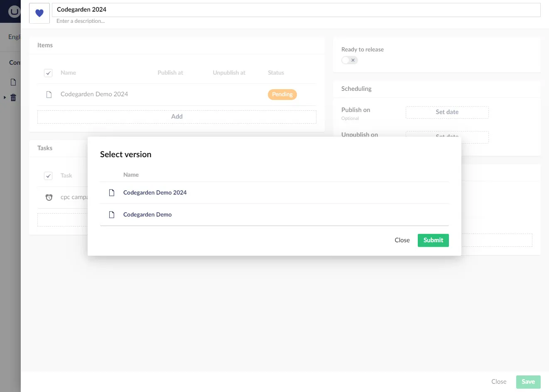Expand the Recycle Bin tree node
549x392 pixels.
point(4,97)
